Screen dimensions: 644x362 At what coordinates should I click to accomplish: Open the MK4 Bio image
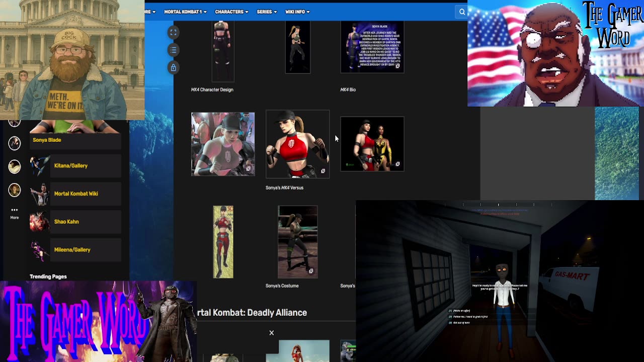pos(372,47)
